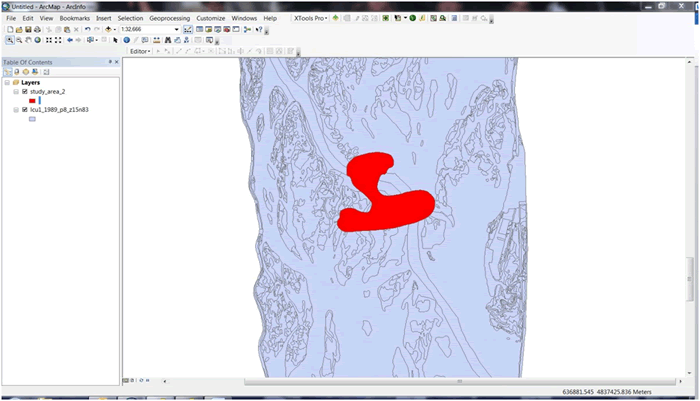Open the Geoprocessing menu
Screen dimensions: 700x401
170,18
